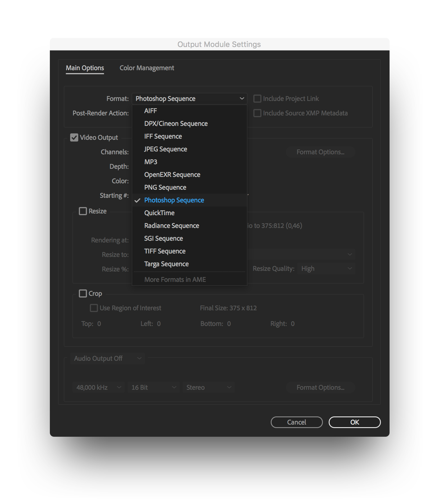Viewport: 440px width, 504px height.
Task: Collapse the Format dropdown showing Photoshop Sequence
Action: coord(189,99)
